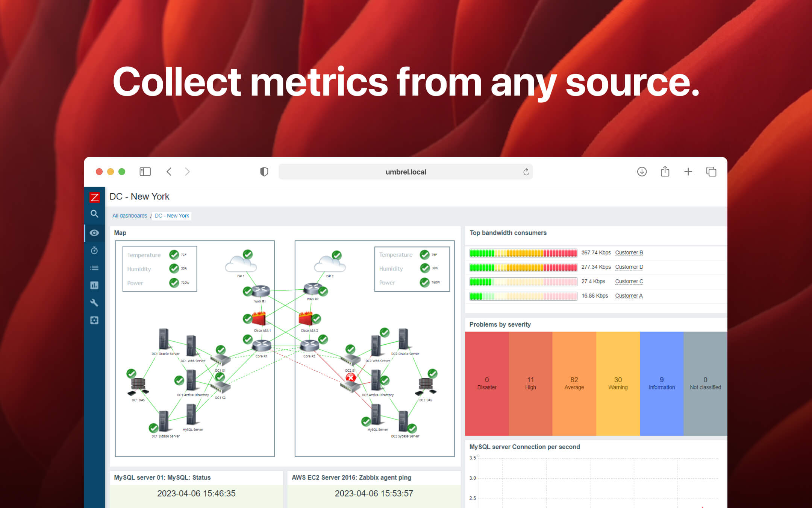Open the Inventory list icon

point(95,268)
